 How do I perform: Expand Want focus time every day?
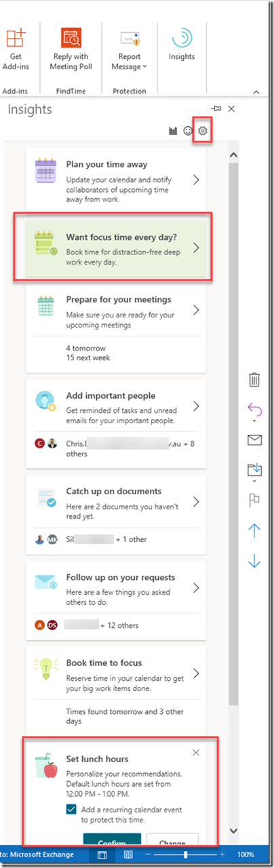[116, 248]
